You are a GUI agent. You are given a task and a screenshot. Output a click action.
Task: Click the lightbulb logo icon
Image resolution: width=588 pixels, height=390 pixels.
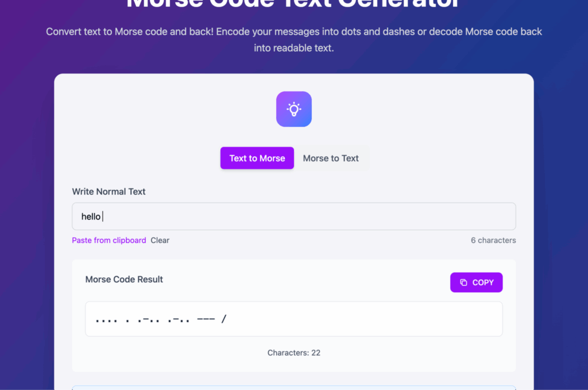293,109
